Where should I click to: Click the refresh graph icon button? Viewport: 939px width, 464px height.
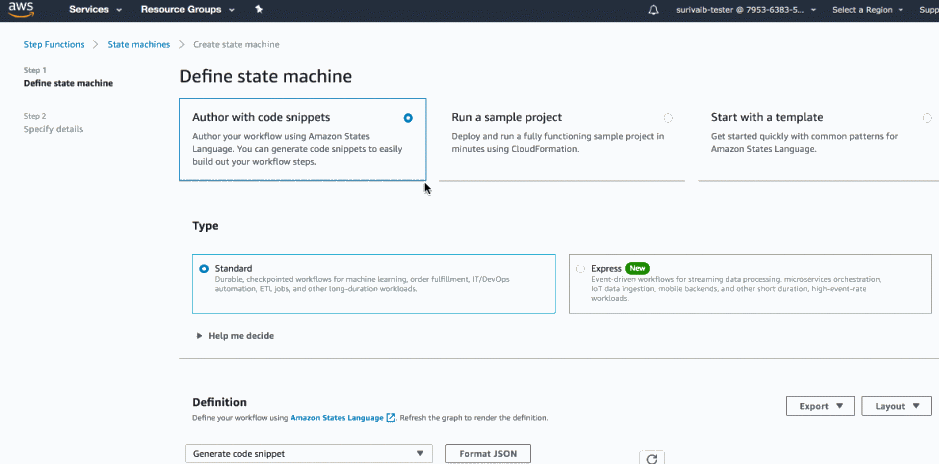coord(652,458)
